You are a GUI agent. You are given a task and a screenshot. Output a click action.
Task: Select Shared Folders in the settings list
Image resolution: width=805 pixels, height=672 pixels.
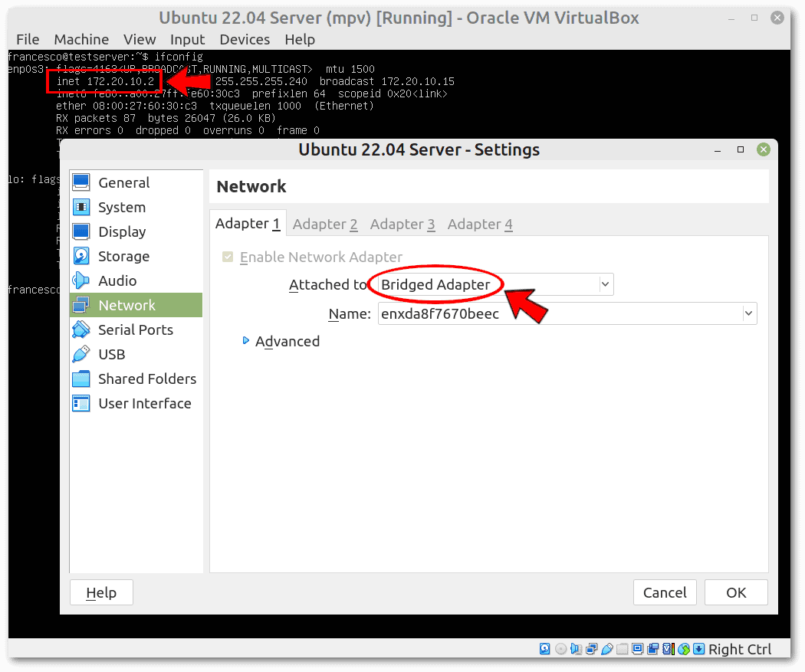136,379
